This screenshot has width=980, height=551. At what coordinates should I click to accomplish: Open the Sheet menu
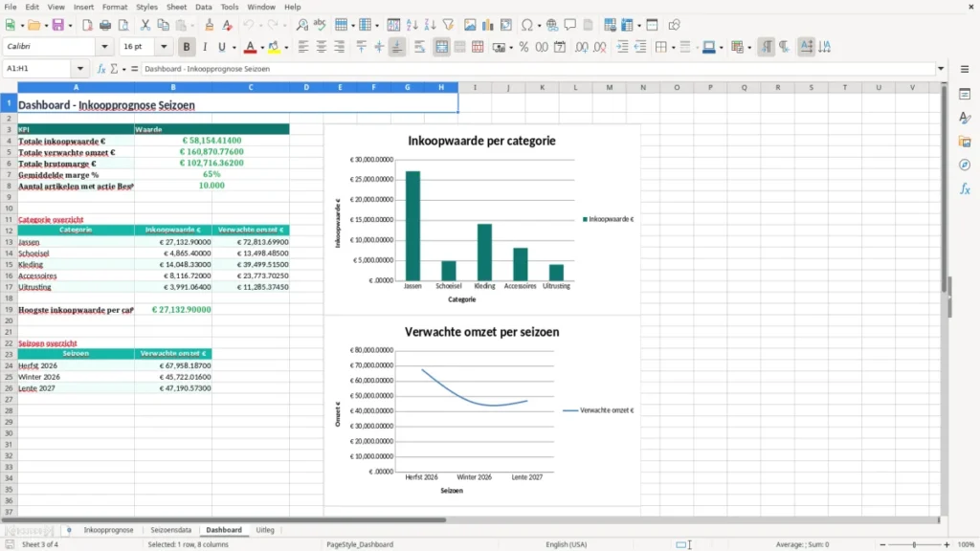[x=176, y=7]
